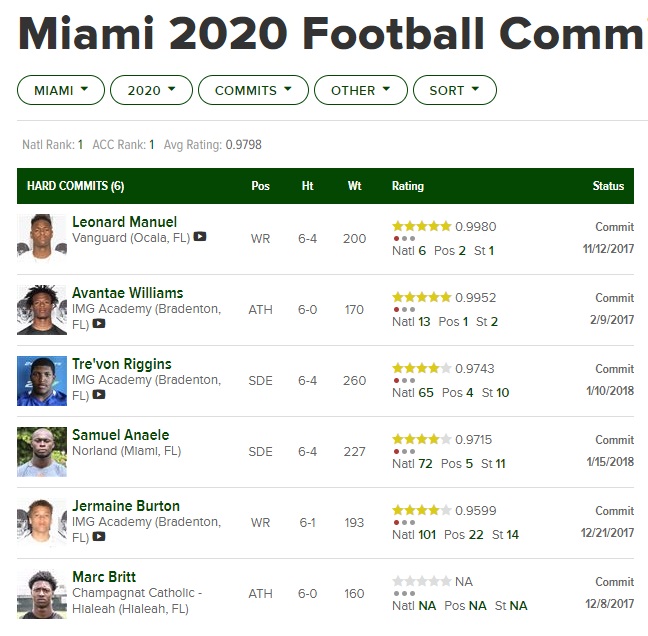Click Jermaine Burton's video icon

pos(99,537)
